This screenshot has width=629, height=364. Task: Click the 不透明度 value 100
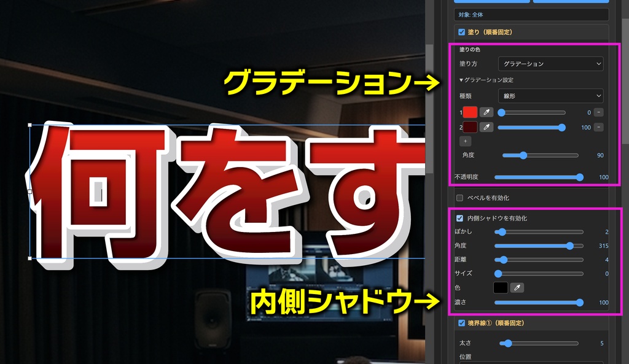coord(603,177)
